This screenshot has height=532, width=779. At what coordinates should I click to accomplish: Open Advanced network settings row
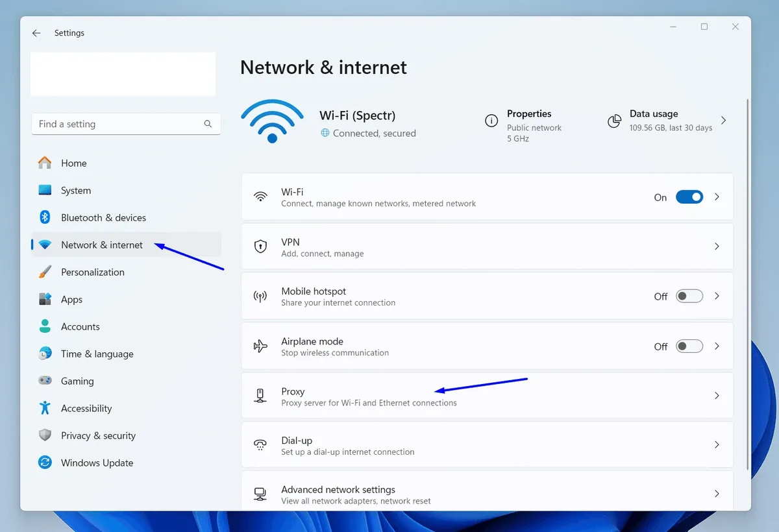tap(487, 491)
